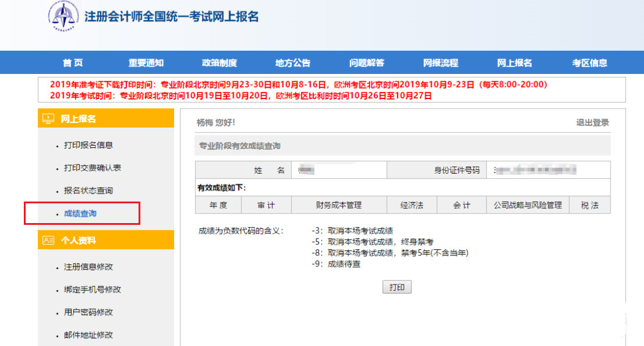Click the CICPA logo icon
Viewport: 644px width, 346px height.
63,17
